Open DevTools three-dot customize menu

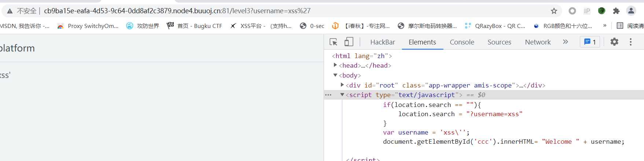631,42
